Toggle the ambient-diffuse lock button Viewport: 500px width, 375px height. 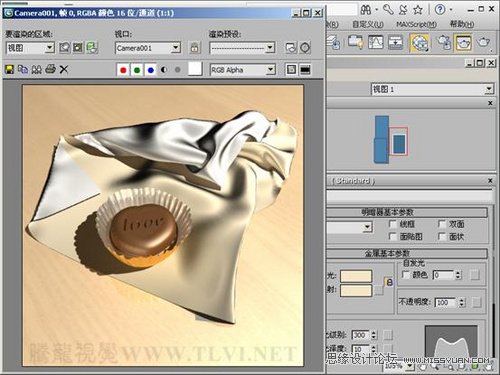pos(389,282)
